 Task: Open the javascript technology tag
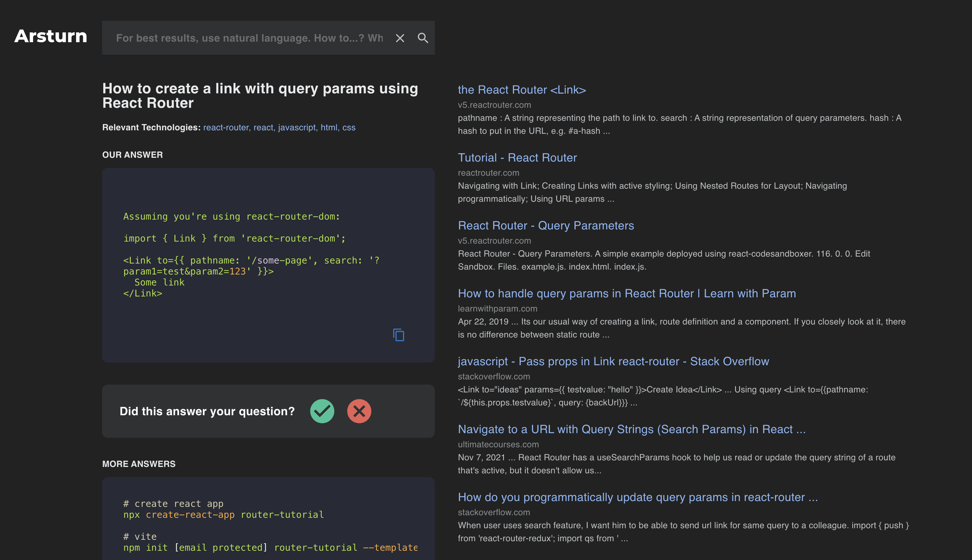297,127
